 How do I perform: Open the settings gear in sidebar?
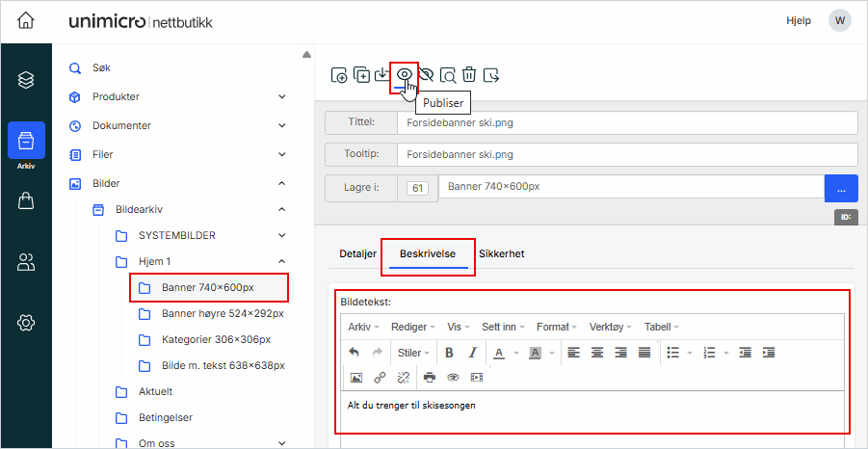tap(26, 323)
